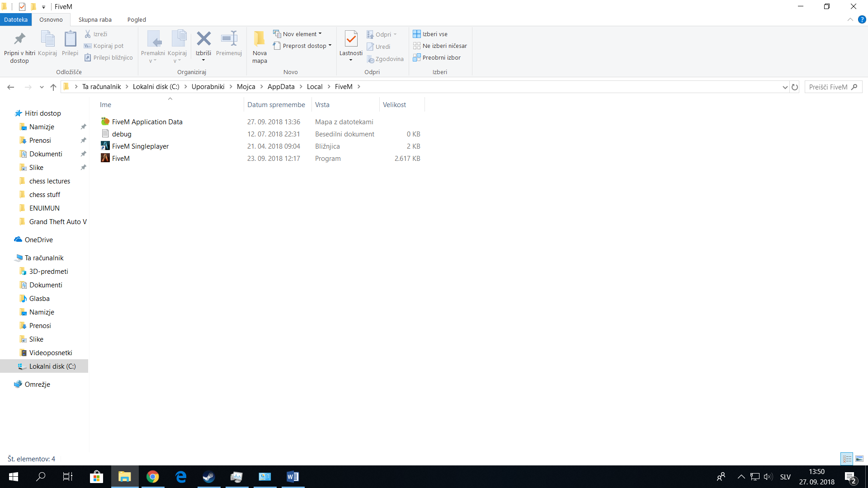
Task: Open Explorer help question mark
Action: coord(862,19)
